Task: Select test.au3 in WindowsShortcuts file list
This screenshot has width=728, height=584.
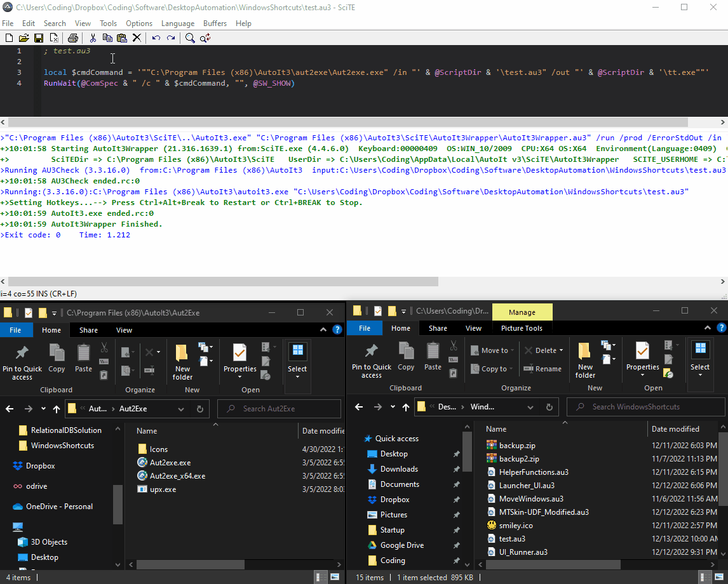Action: [x=506, y=538]
